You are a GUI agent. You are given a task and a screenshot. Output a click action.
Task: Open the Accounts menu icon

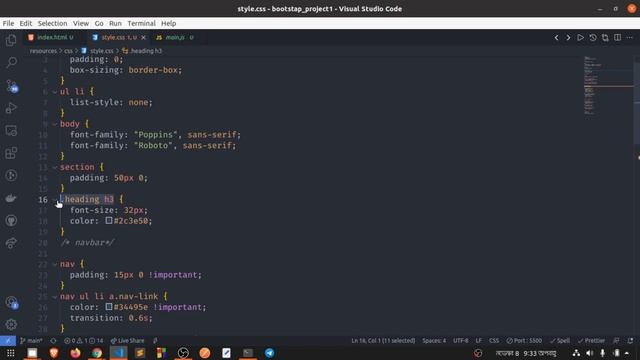pos(11,302)
